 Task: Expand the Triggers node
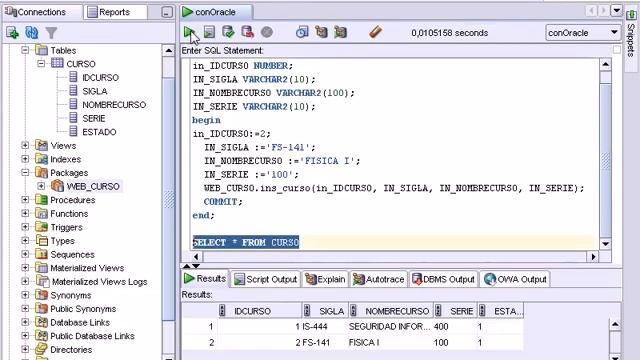click(25, 227)
